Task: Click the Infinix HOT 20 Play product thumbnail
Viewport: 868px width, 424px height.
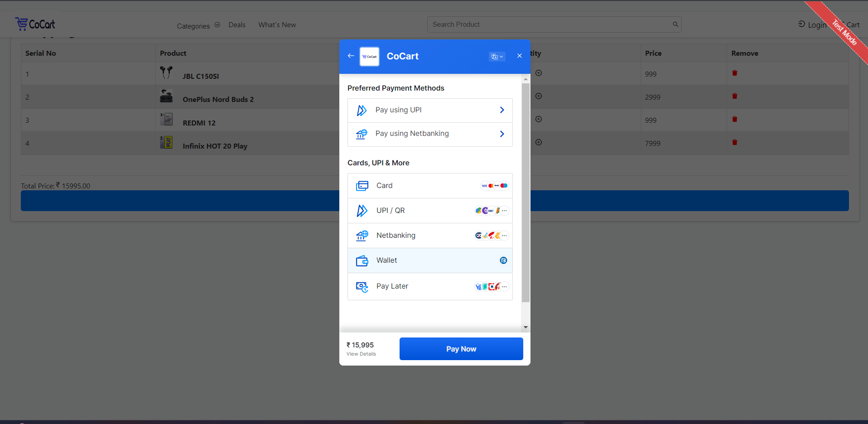Action: (x=166, y=142)
